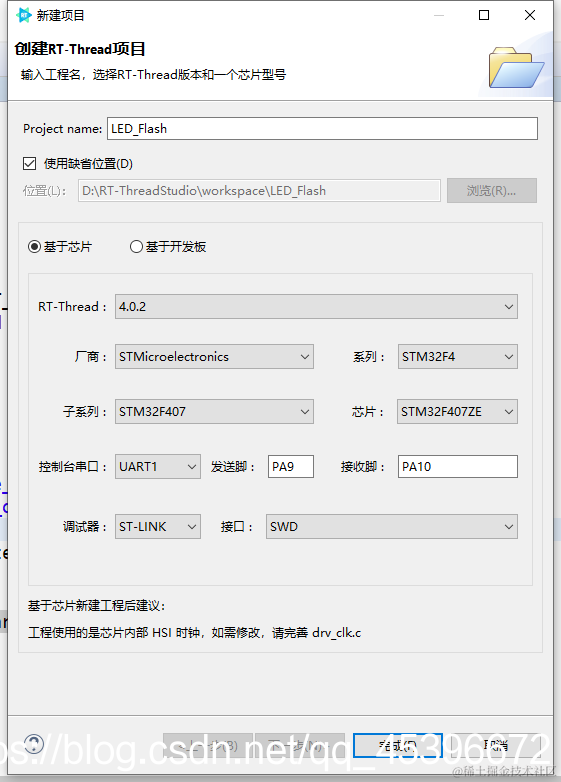Click the 取消 cancel button
561x782 pixels.
click(496, 746)
